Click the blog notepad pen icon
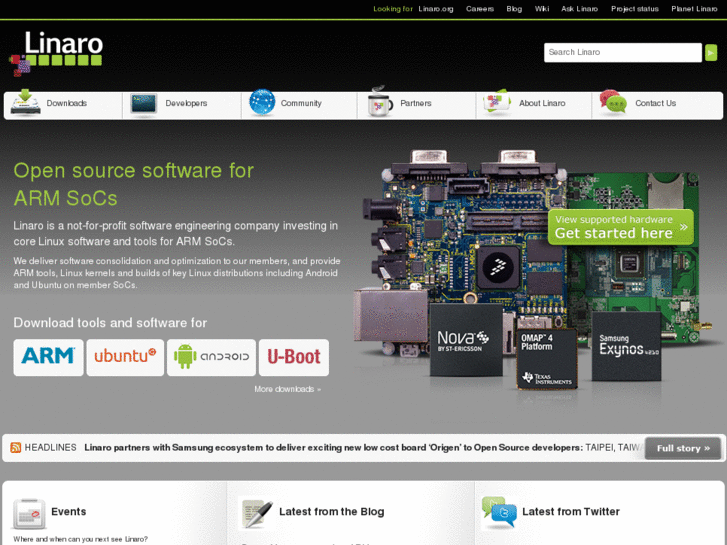The width and height of the screenshot is (727, 545). pos(255,513)
